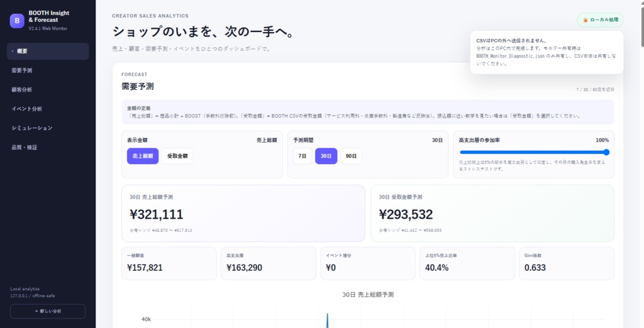
Task: Click the 参考レンジ ¥46,870 ～ ¥617,914 text
Action: tap(160, 231)
